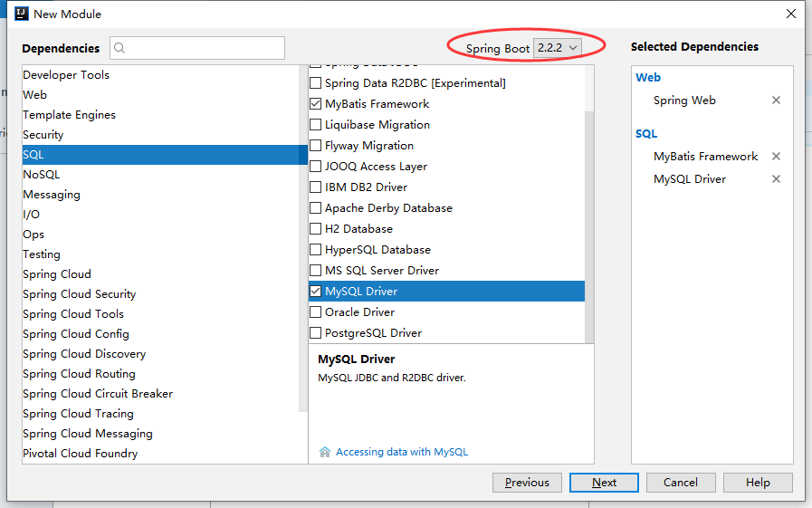This screenshot has width=812, height=508.
Task: Enable Oracle Driver checkbox
Action: pos(315,312)
